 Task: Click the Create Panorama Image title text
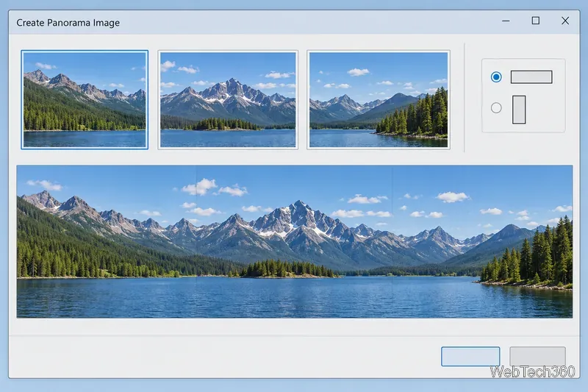coord(68,23)
